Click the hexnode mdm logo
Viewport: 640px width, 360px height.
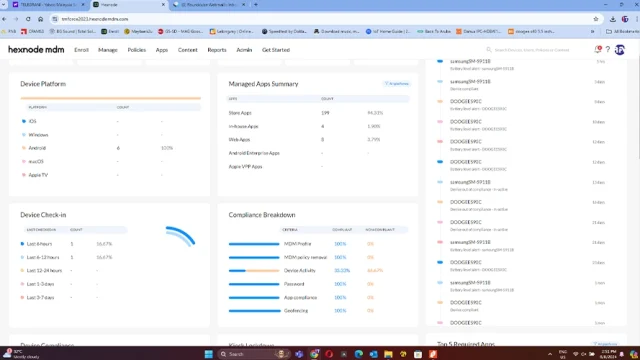pos(36,50)
